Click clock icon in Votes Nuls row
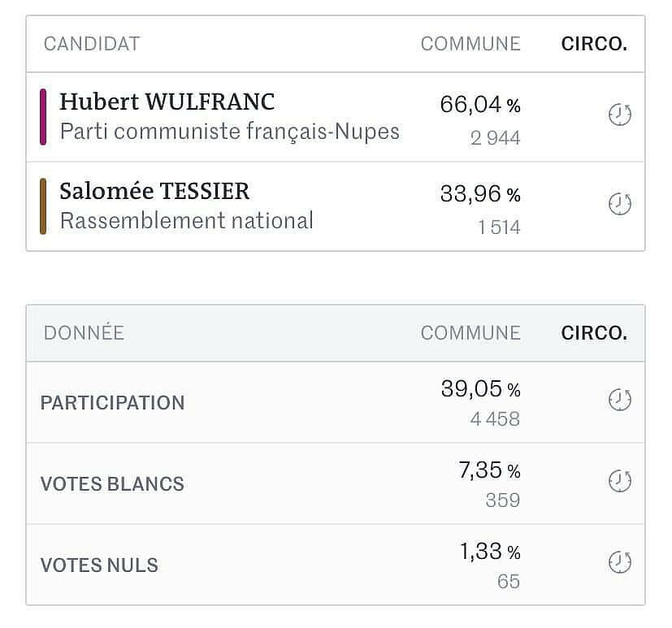Screen dimensions: 672x628 click(x=620, y=562)
